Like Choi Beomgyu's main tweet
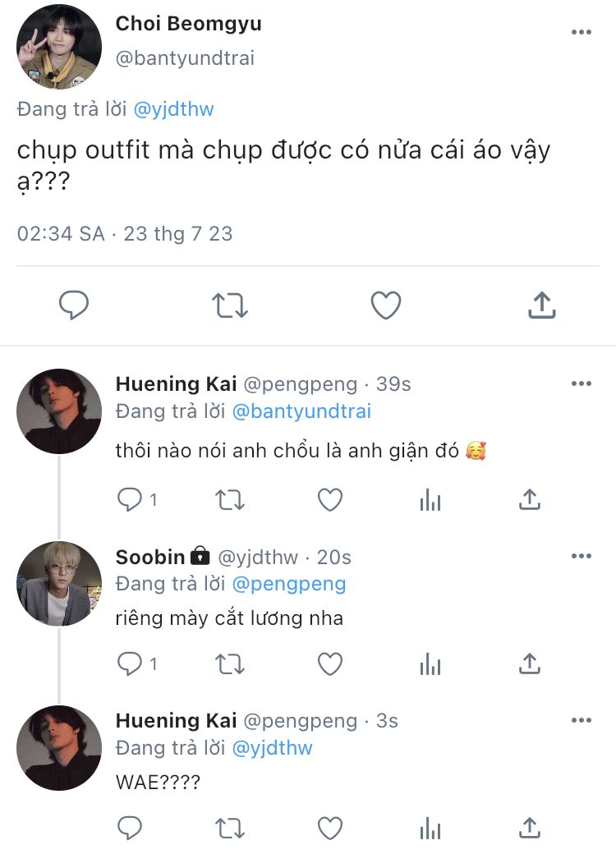Screen dimensions: 616x854 [385, 305]
